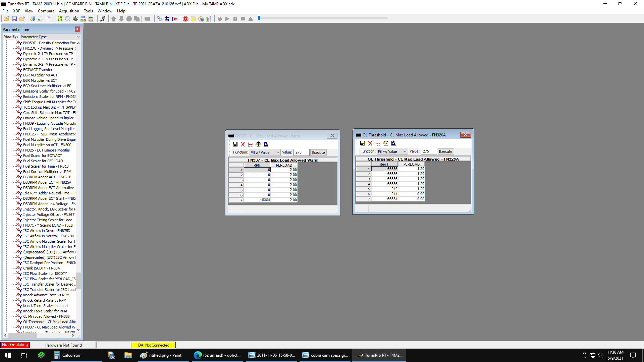Open the calculator toolbar icon

coord(91,19)
